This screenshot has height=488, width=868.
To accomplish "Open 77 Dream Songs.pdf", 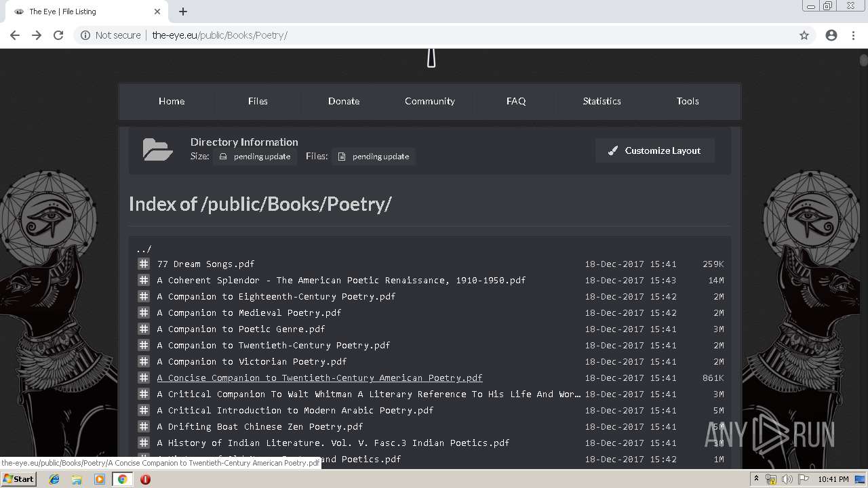I will (x=206, y=264).
